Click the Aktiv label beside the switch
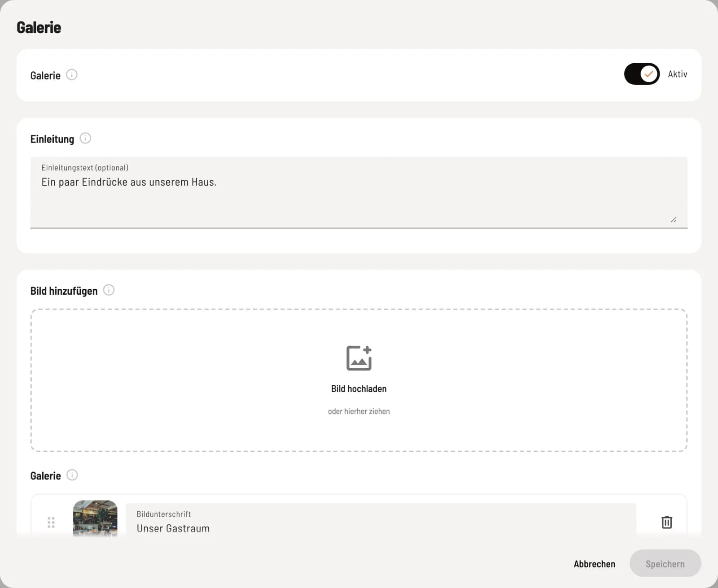The image size is (718, 588). (677, 74)
